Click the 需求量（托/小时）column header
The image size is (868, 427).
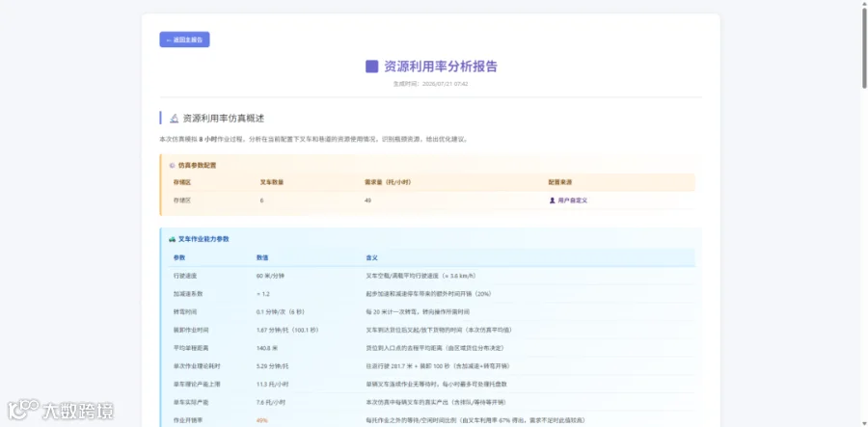(x=387, y=182)
